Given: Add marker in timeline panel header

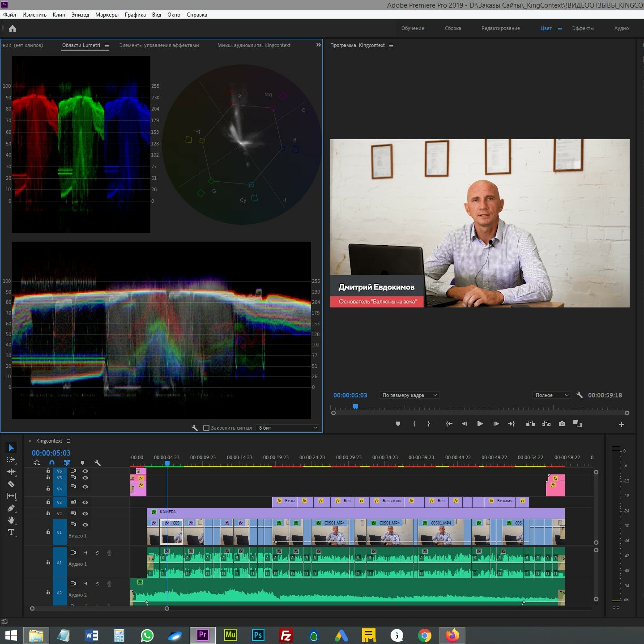Looking at the screenshot, I should click(82, 463).
